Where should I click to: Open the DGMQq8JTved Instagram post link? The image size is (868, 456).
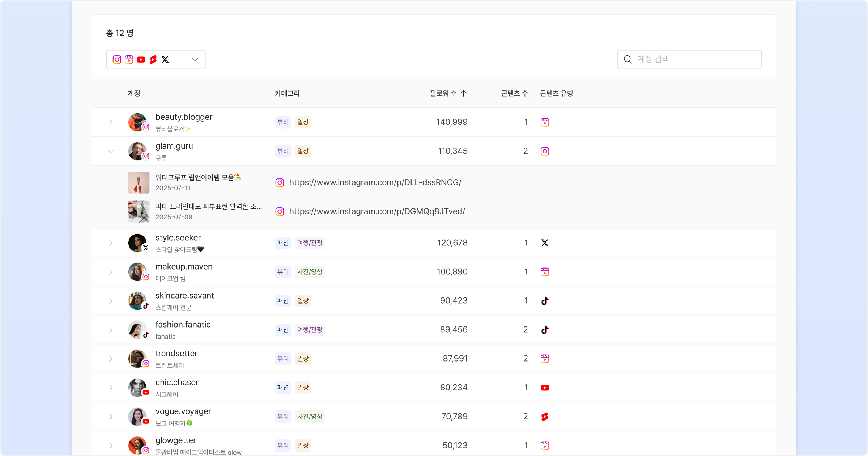pos(377,211)
